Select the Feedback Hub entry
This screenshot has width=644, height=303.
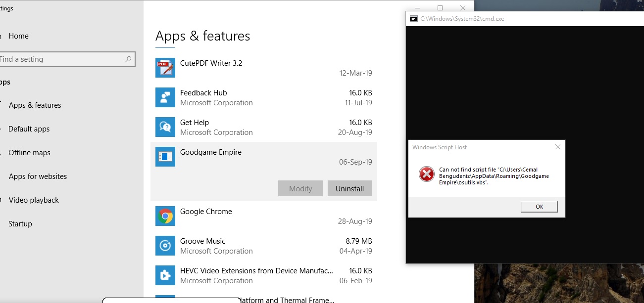click(x=264, y=97)
